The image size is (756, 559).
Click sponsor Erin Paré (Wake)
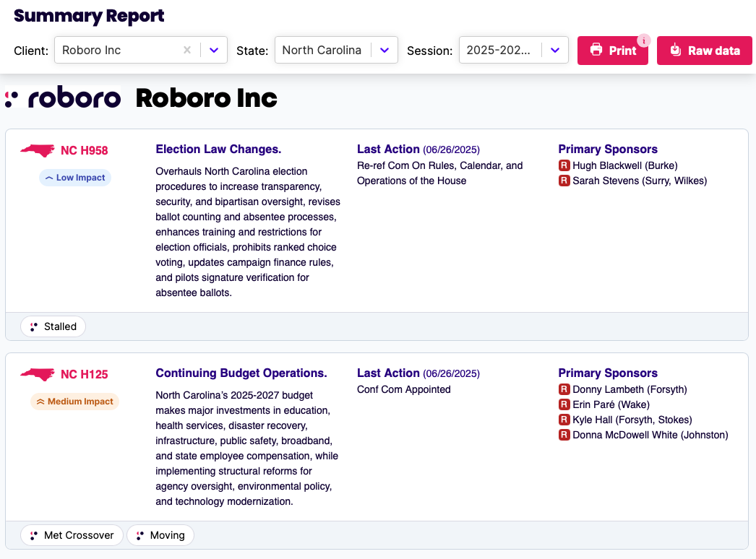click(x=611, y=404)
